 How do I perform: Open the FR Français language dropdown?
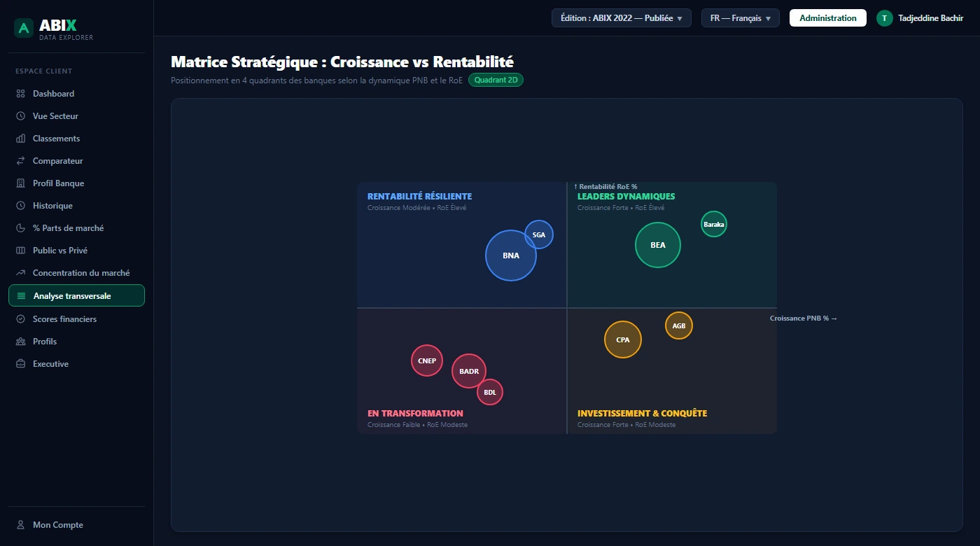(741, 18)
